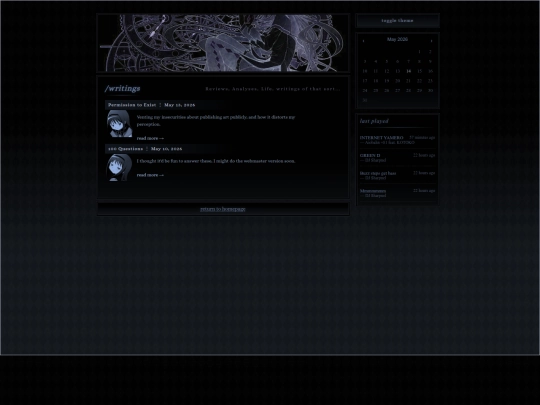Screen dimensions: 540x405
Task: Click the 'Reviews, Analyses, Life' tagline
Action: [x=273, y=89]
